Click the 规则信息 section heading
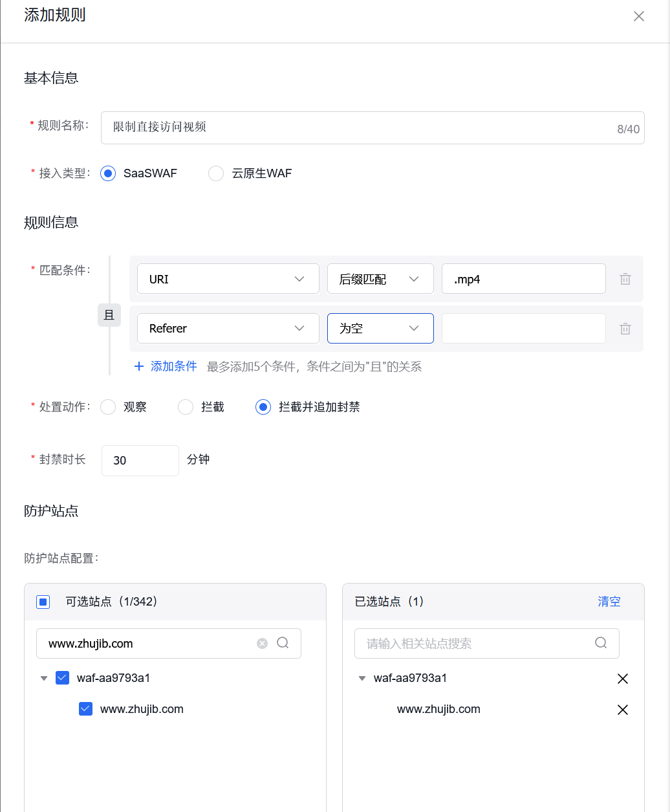 [x=51, y=223]
